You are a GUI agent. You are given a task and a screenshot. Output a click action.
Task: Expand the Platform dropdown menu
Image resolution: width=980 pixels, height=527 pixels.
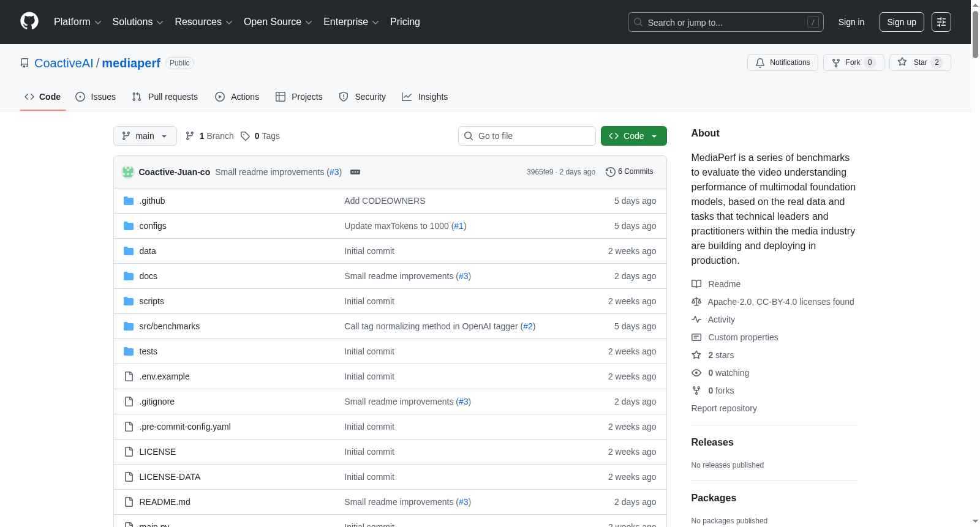pyautogui.click(x=78, y=22)
